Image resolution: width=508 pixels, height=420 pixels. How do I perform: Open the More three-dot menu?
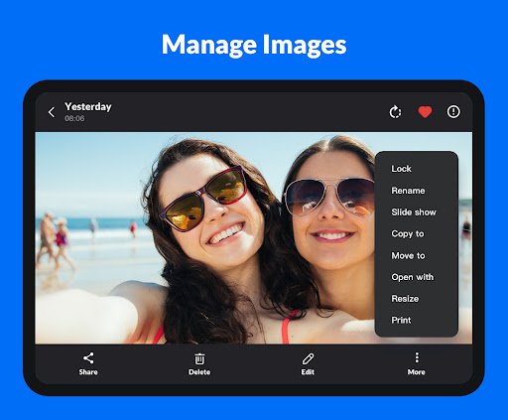point(417,357)
